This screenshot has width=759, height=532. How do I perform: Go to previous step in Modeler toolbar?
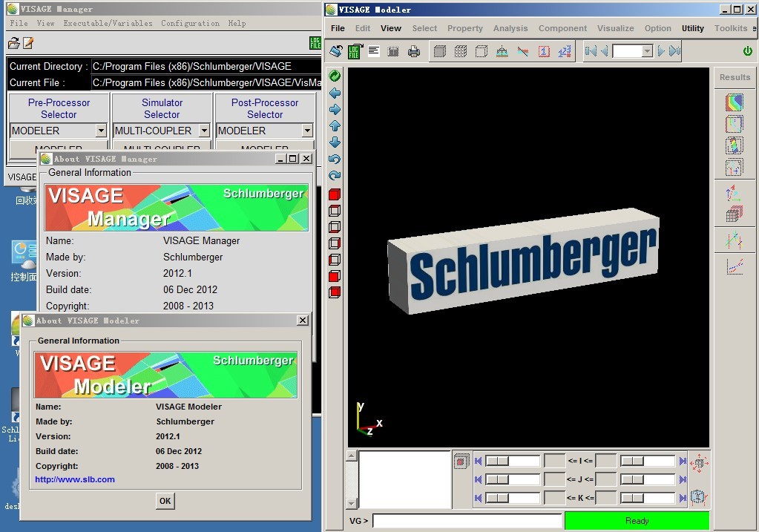point(604,51)
